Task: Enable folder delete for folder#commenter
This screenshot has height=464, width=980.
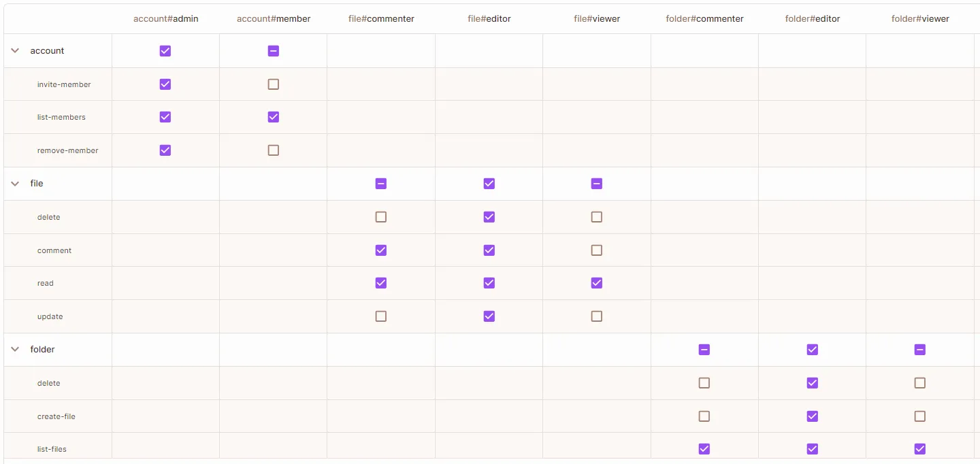Action: 704,383
